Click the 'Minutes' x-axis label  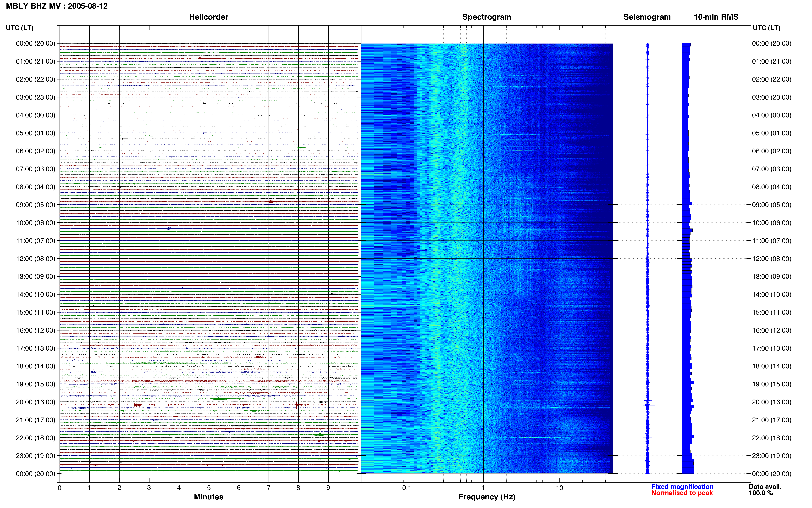(209, 497)
